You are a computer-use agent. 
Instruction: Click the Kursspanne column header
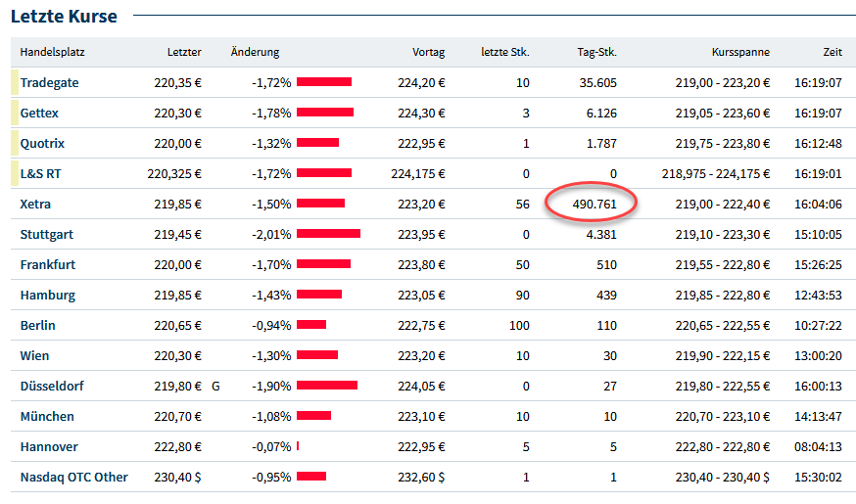[x=740, y=52]
